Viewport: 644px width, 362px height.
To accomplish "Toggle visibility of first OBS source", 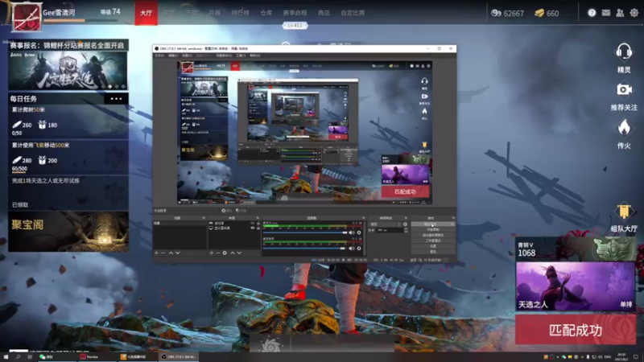I will (253, 223).
